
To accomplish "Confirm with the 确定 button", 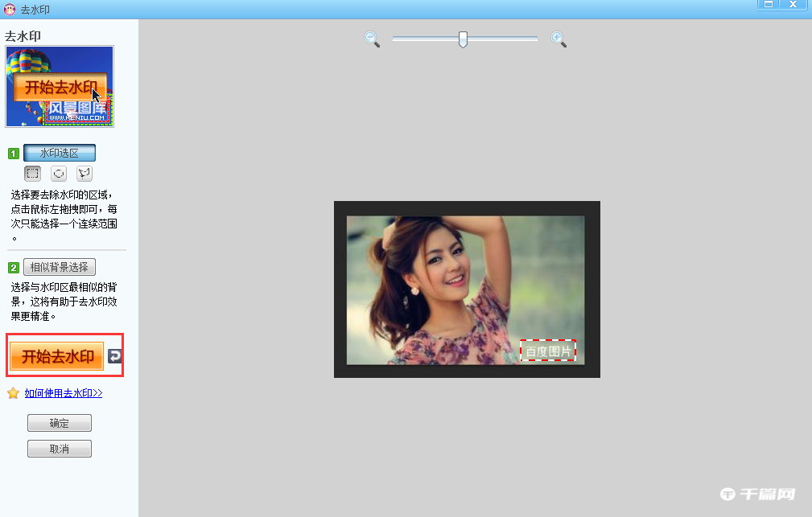I will click(x=60, y=423).
